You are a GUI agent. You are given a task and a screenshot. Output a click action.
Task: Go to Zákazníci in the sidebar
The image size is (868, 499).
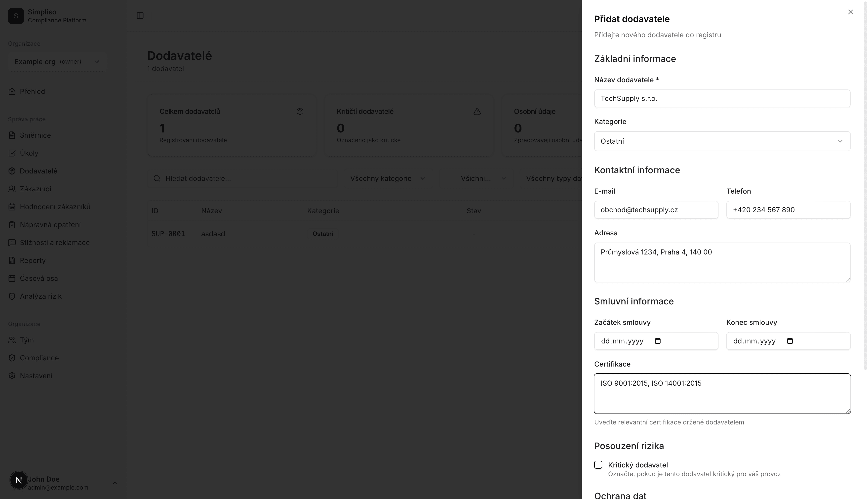click(x=35, y=189)
